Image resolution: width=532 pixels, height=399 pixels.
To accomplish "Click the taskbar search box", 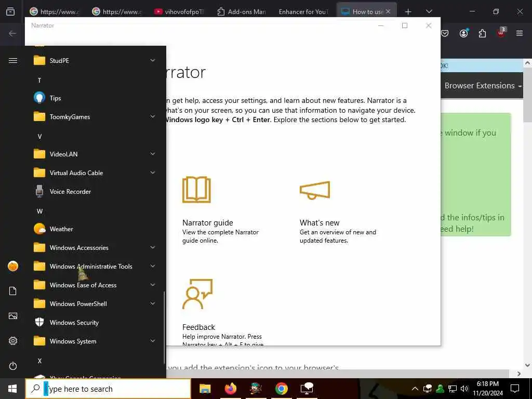I will (108, 389).
